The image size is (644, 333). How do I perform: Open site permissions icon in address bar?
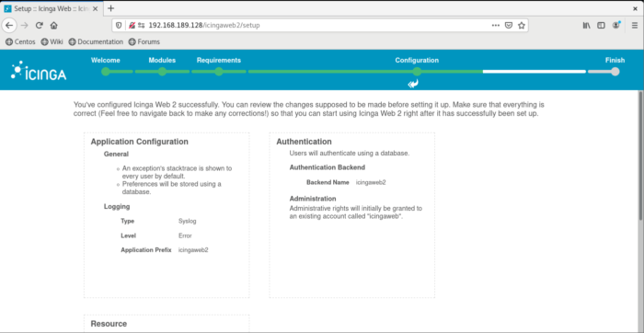(x=142, y=26)
